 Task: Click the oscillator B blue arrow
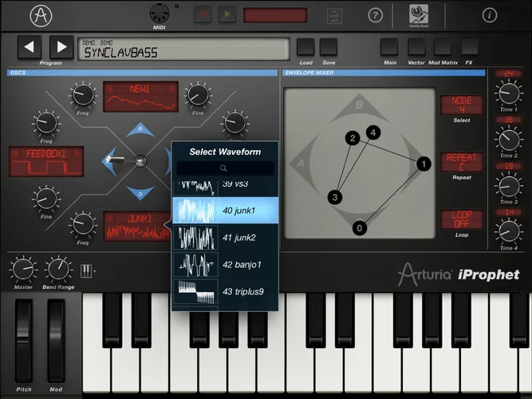pos(140,130)
